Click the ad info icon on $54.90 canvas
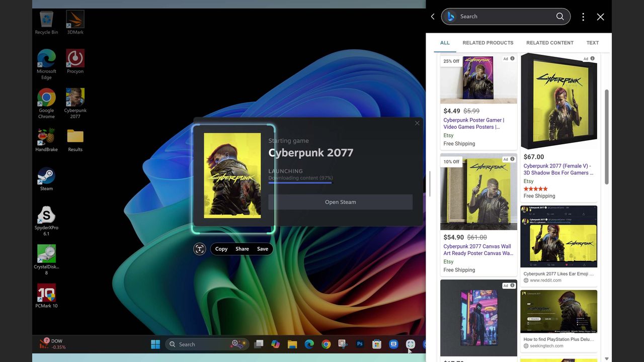 [x=512, y=159]
